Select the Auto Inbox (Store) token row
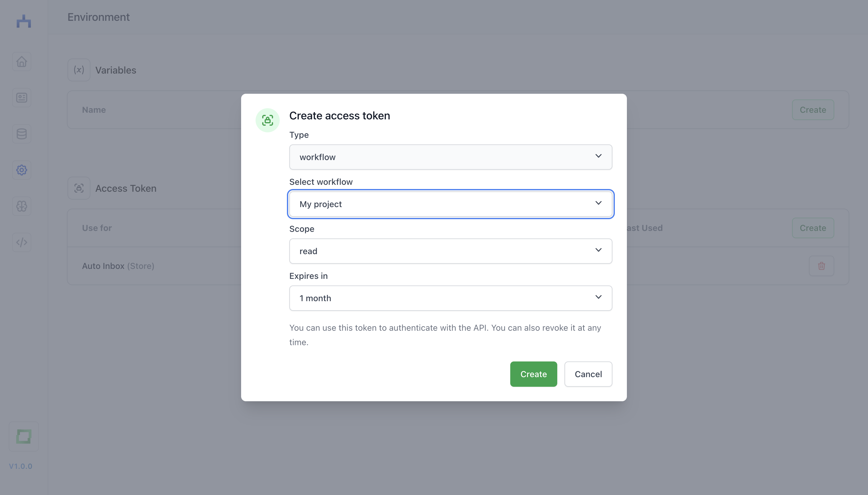Image resolution: width=868 pixels, height=495 pixels. pos(458,266)
